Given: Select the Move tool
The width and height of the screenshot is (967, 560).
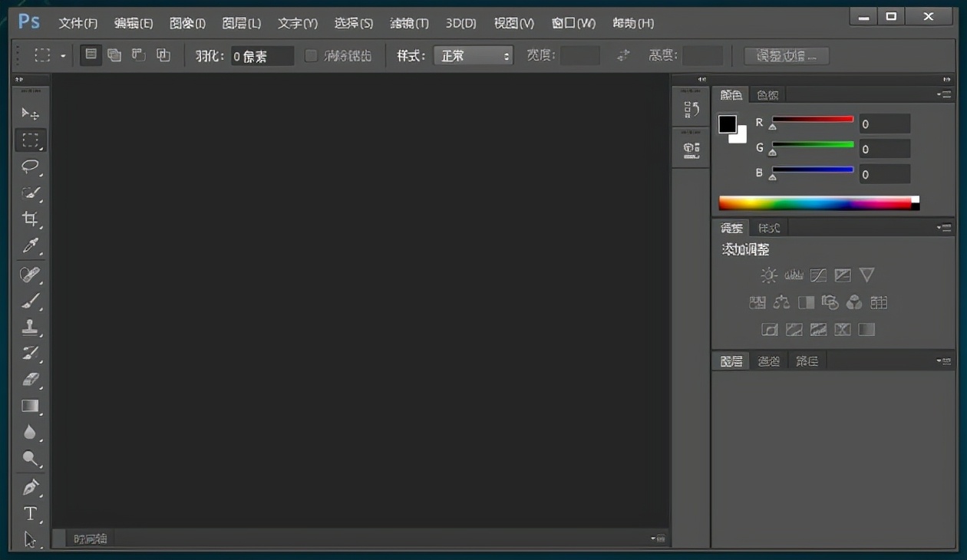Looking at the screenshot, I should 30,114.
